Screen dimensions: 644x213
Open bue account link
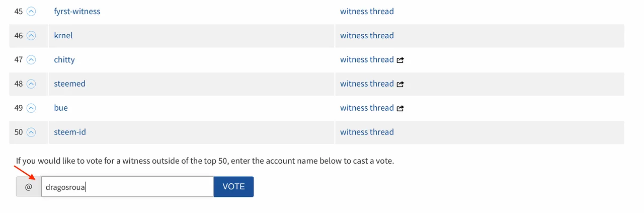coord(61,108)
